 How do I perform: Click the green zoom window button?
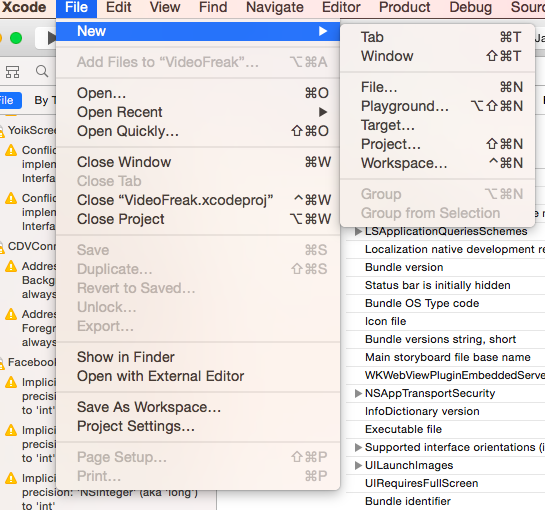16,38
